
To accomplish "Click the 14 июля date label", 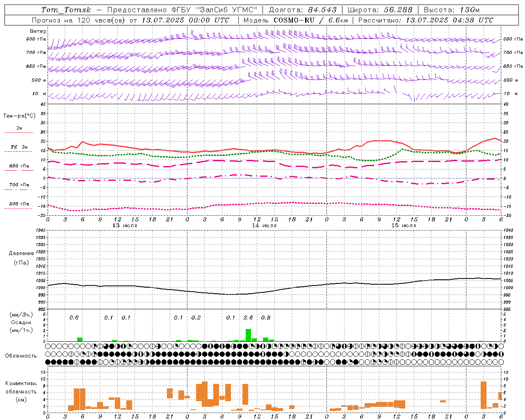I will [264, 226].
